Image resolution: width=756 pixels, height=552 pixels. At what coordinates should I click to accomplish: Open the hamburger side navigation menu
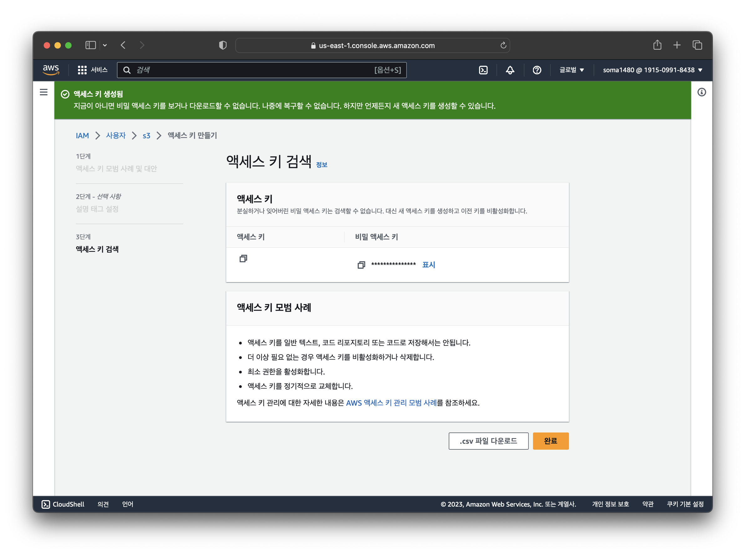tap(44, 92)
